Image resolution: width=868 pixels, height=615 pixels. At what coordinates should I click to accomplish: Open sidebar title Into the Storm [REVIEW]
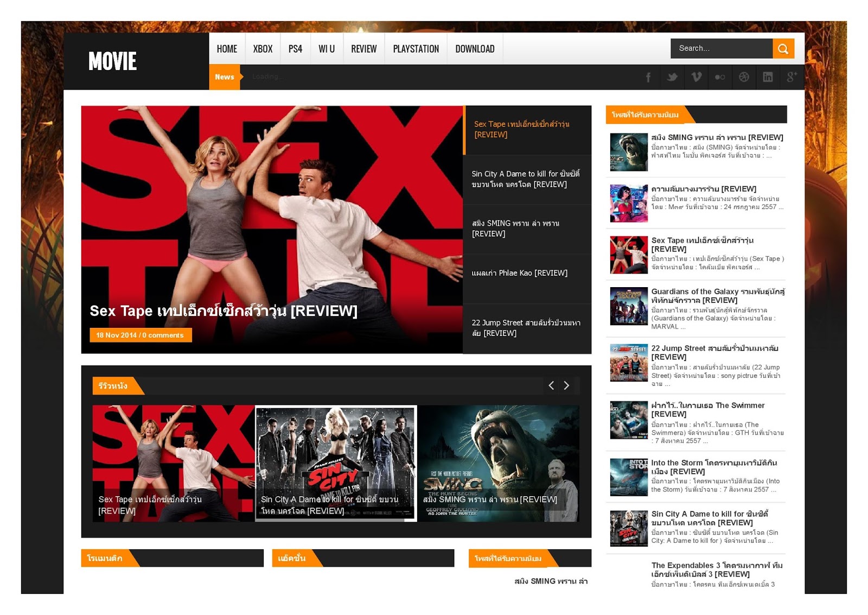[x=714, y=467]
